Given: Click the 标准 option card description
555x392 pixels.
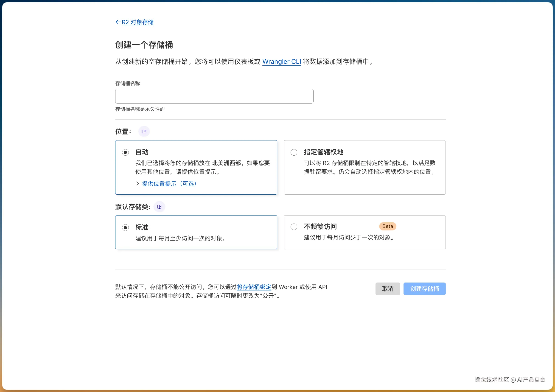Looking at the screenshot, I should [180, 238].
